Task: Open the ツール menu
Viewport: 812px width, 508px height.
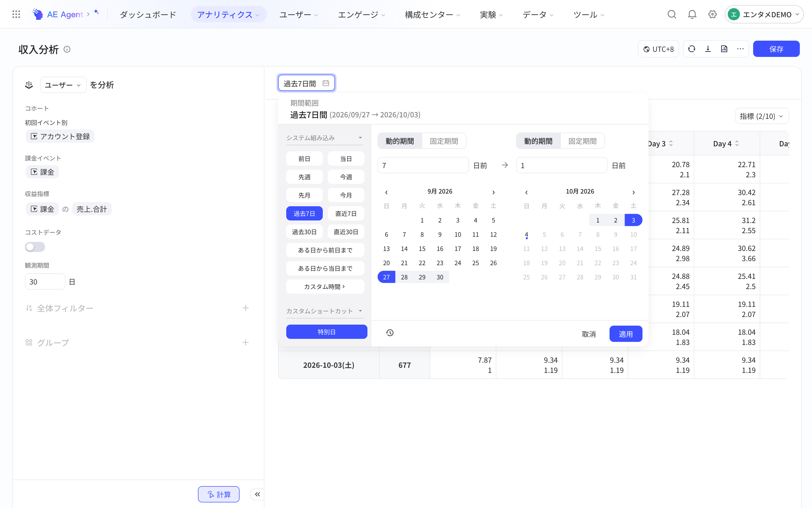Action: click(x=589, y=14)
